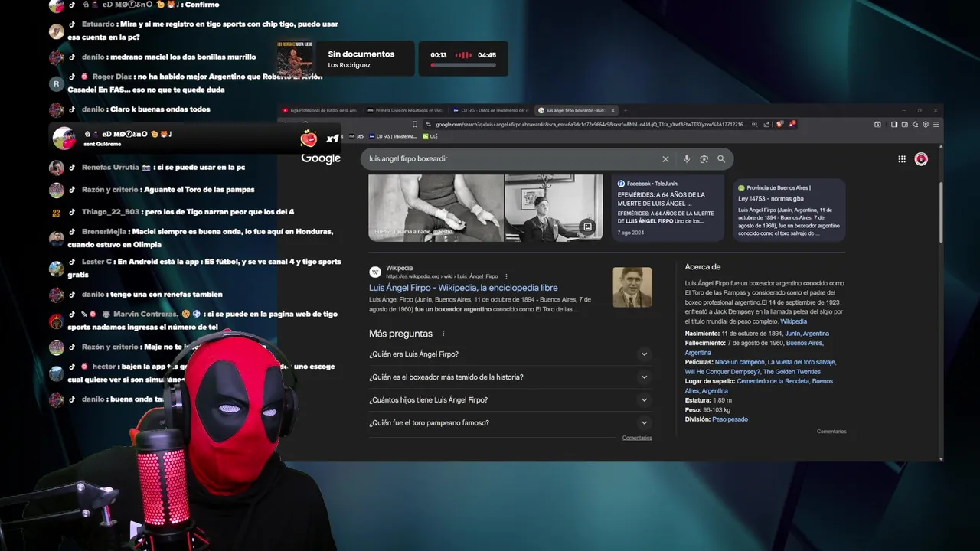
Task: Close the luis angel firpo boxeardir tab
Action: click(612, 110)
